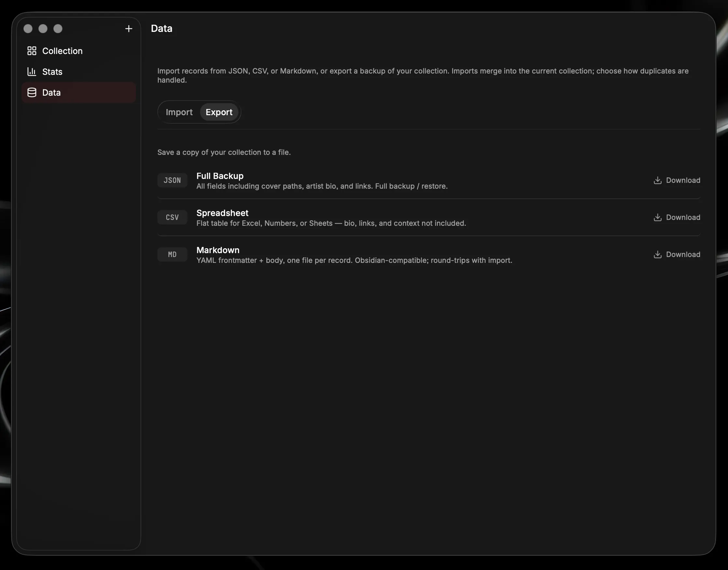
Task: Click the 'Import records from JSON' intro paragraph
Action: point(423,75)
